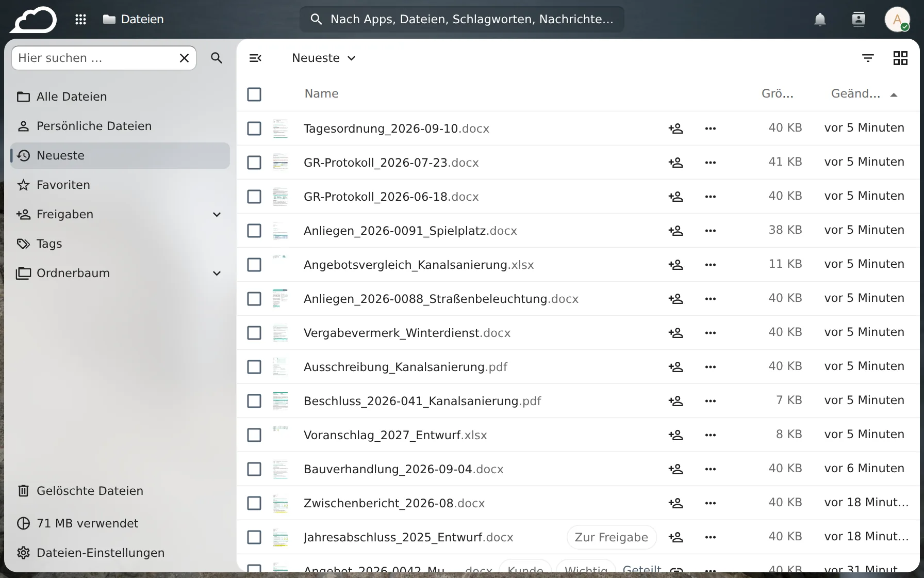Open the user avatar menu
The height and width of the screenshot is (578, 924).
pyautogui.click(x=897, y=20)
